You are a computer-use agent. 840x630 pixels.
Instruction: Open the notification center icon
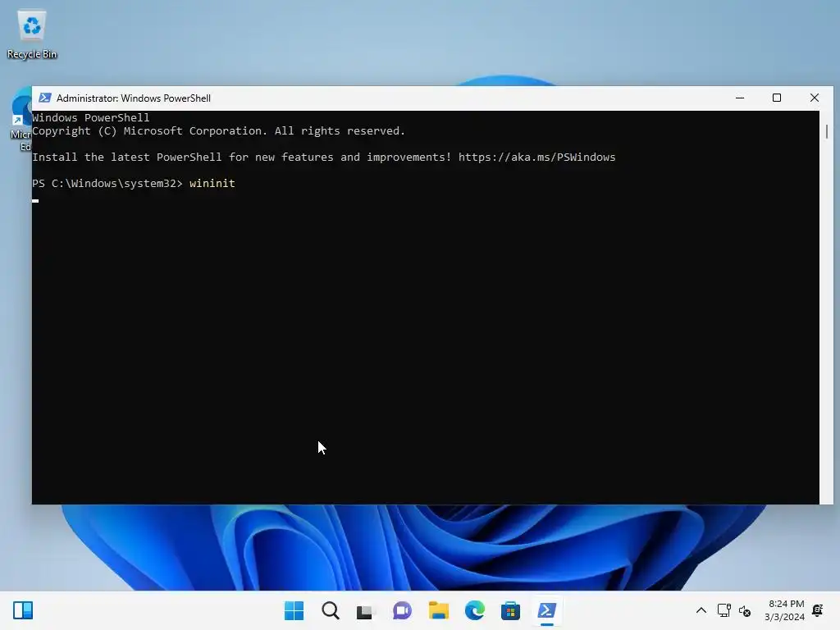(818, 610)
